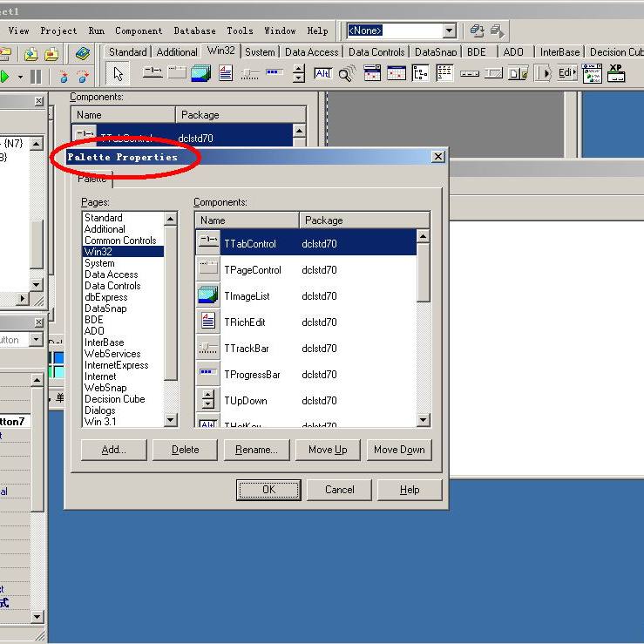Image resolution: width=644 pixels, height=644 pixels.
Task: Open the help contents book icon
Action: (83, 53)
